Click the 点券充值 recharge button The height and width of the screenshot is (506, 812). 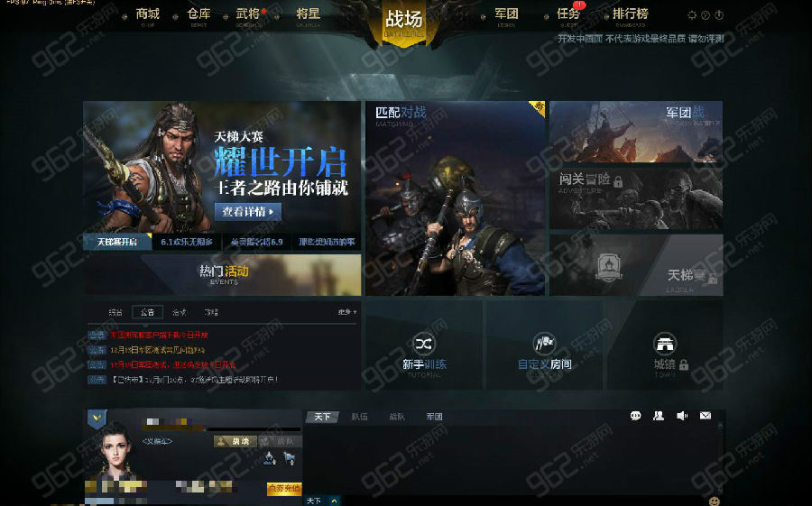284,488
